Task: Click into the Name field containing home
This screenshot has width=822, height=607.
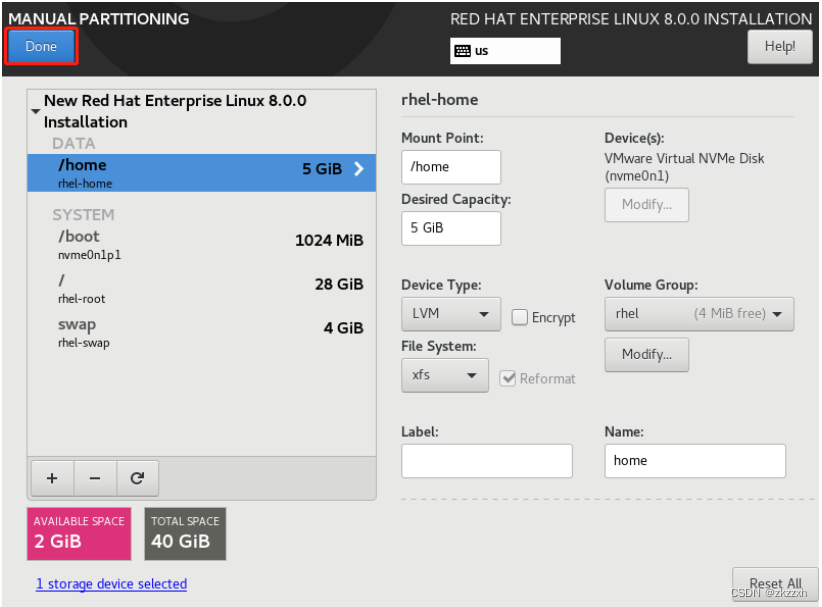Action: click(x=695, y=461)
